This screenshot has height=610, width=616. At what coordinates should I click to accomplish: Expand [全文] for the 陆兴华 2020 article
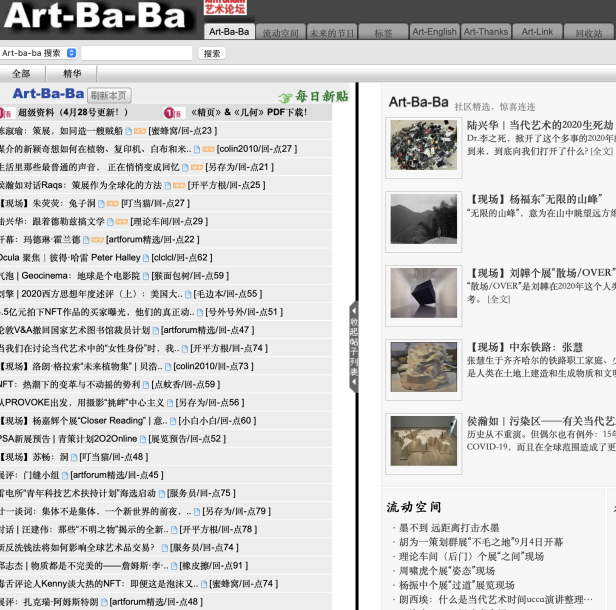(x=602, y=151)
